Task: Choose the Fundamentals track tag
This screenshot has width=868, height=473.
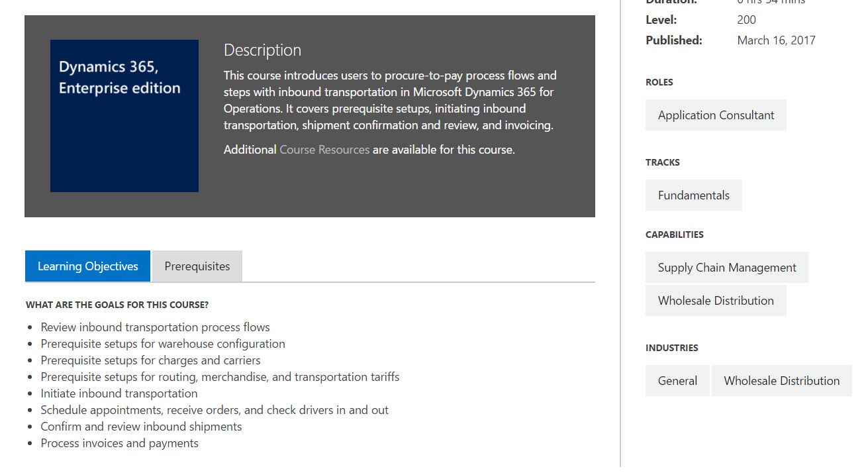Action: pos(694,195)
